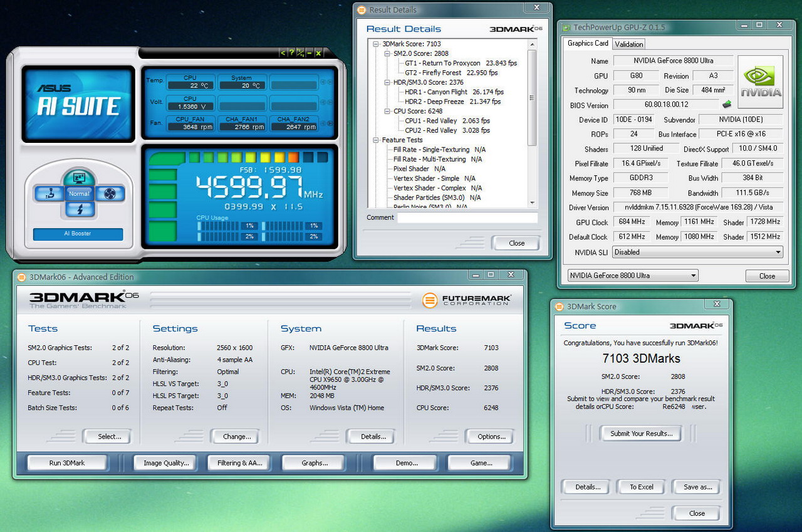Click the Comment input field in Result Details
Image resolution: width=802 pixels, height=532 pixels.
coord(467,217)
